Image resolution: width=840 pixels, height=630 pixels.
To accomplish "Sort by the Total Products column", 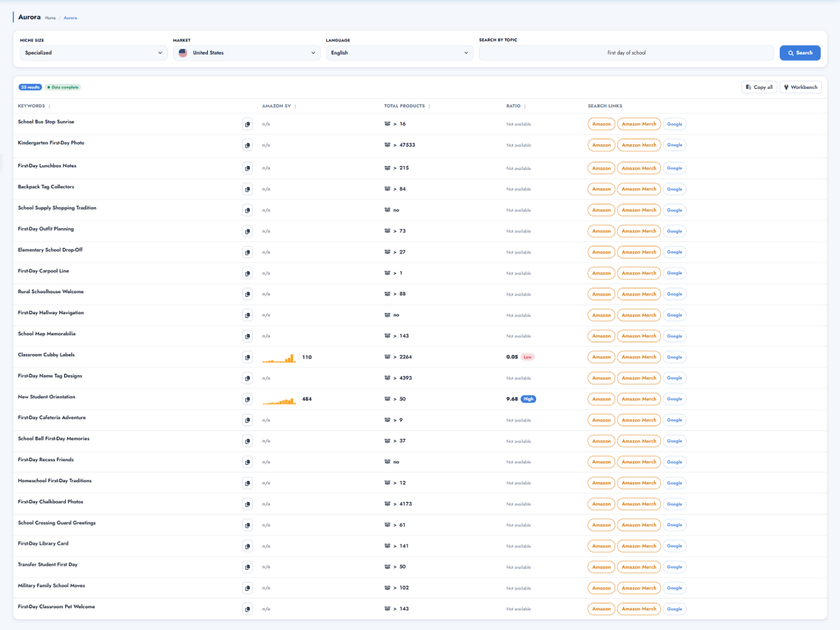I will [407, 106].
